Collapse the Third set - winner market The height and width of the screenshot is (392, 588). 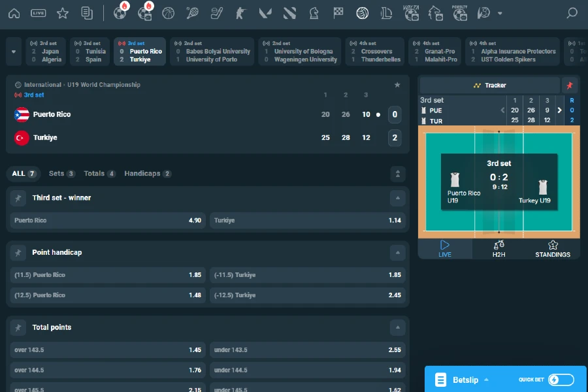pyautogui.click(x=397, y=197)
